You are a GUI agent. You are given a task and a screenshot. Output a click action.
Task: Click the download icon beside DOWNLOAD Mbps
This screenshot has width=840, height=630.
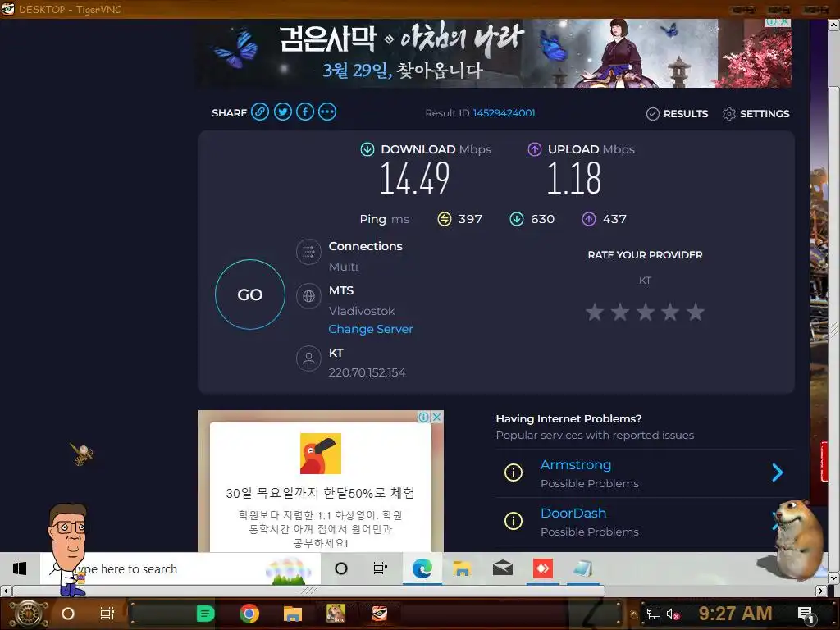click(367, 149)
